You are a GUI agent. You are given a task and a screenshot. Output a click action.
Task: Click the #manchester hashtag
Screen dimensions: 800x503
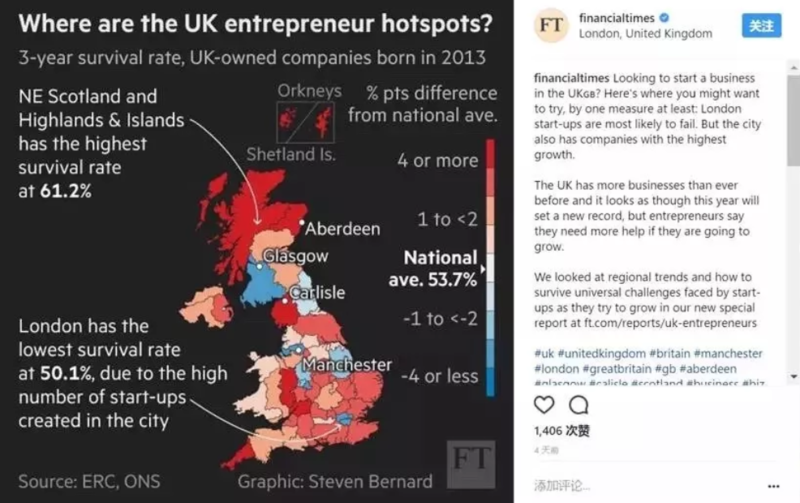point(727,354)
